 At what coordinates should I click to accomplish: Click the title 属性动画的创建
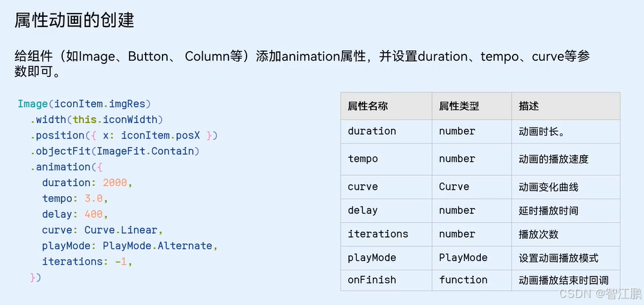[x=74, y=19]
